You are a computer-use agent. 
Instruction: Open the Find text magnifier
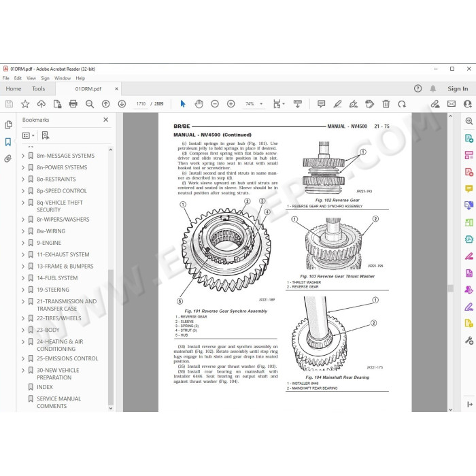[x=90, y=104]
